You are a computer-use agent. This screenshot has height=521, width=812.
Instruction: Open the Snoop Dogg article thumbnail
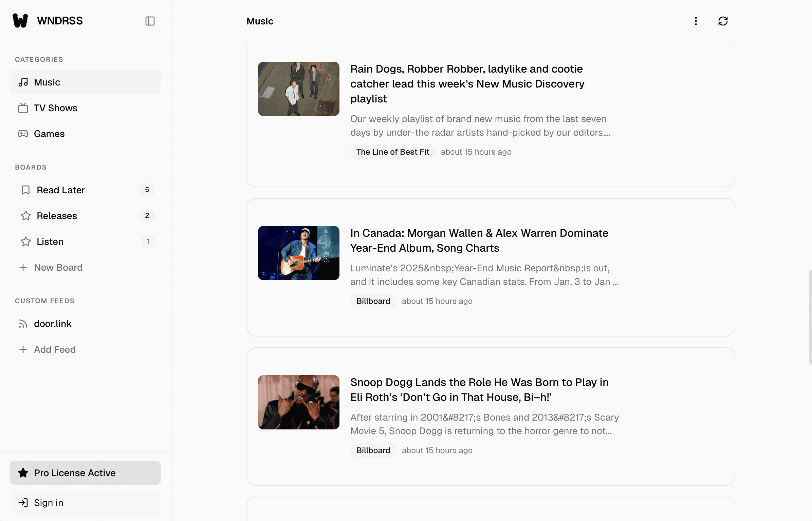coord(298,402)
